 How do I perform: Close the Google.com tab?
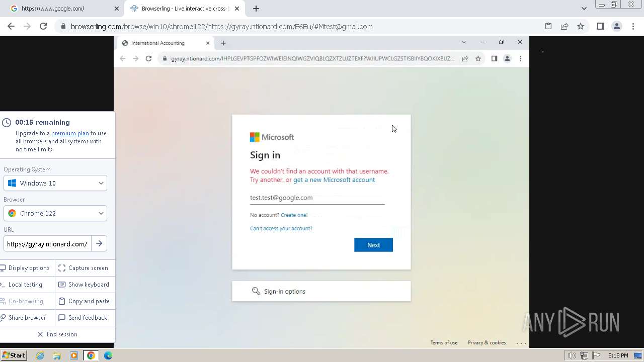pos(117,9)
